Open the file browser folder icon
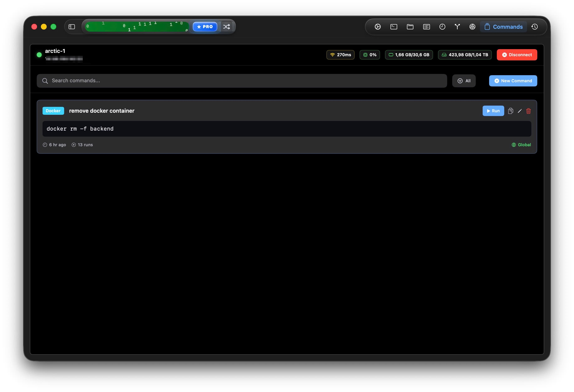The width and height of the screenshot is (574, 392). pos(410,27)
